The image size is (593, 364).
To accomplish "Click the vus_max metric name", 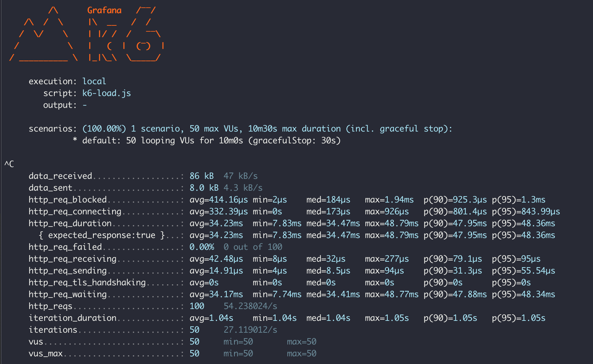I will [x=46, y=354].
